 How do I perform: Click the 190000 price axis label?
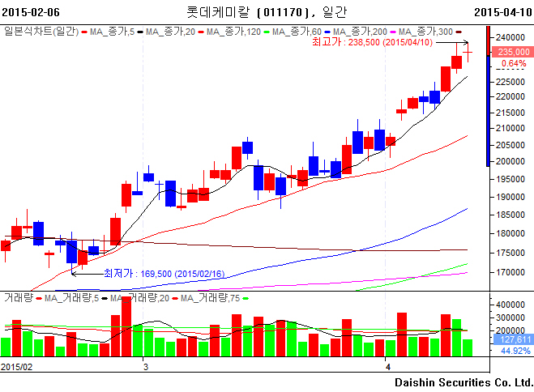[x=511, y=197]
